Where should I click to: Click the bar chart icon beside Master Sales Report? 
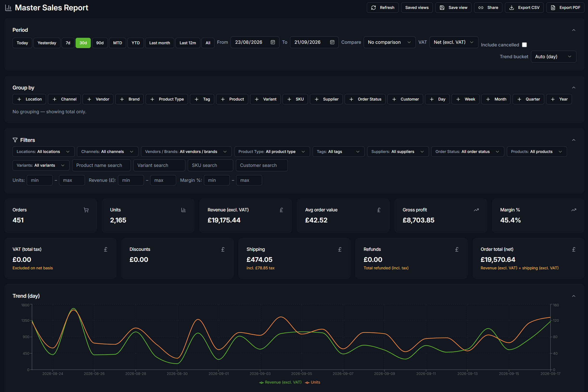point(8,7)
